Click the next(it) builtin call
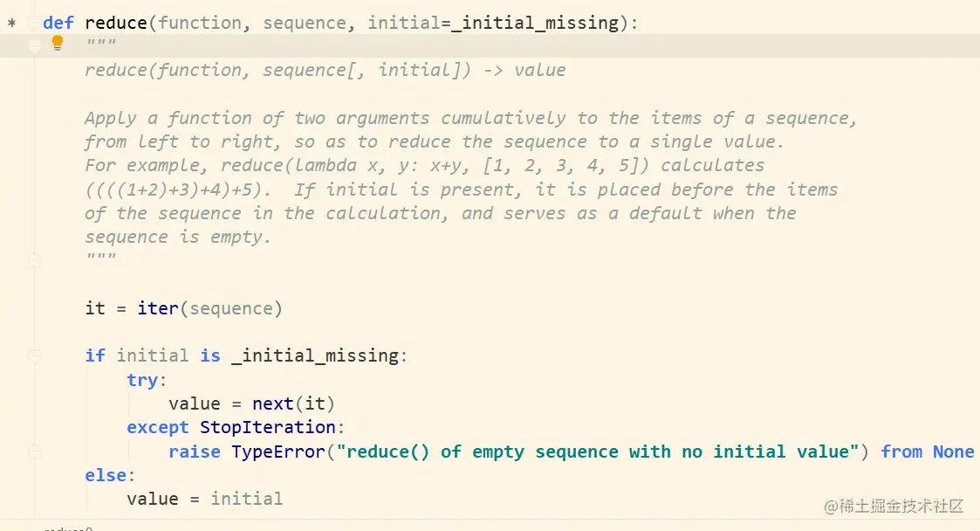 (x=293, y=404)
